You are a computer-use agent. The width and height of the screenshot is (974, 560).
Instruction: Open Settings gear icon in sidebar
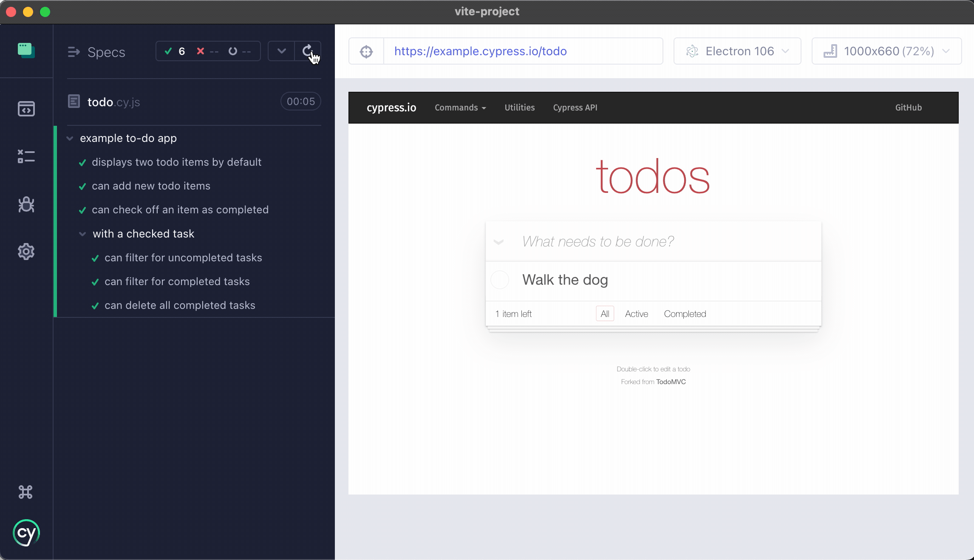(x=26, y=252)
